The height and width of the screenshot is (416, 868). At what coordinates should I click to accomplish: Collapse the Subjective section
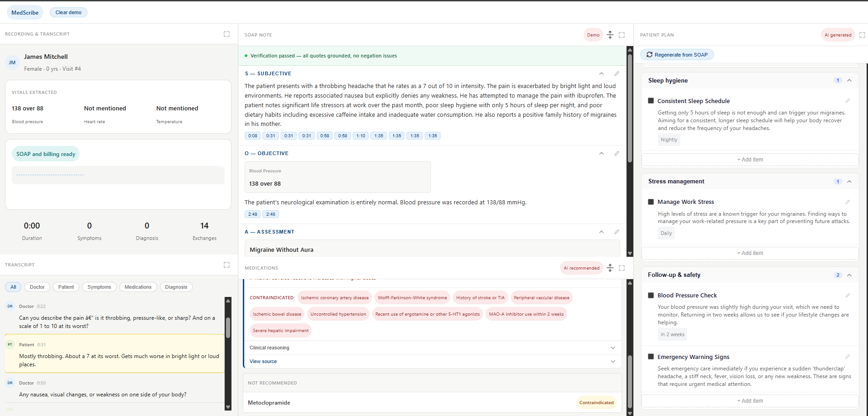point(601,73)
